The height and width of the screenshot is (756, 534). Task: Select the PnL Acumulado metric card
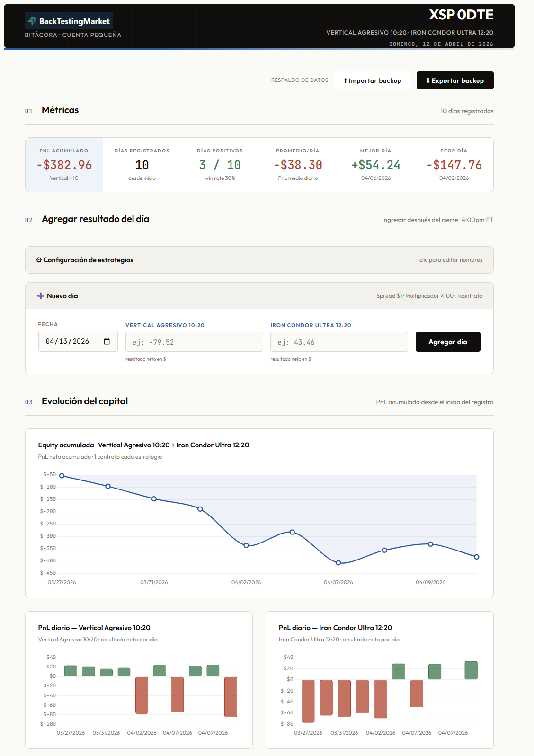pos(64,165)
